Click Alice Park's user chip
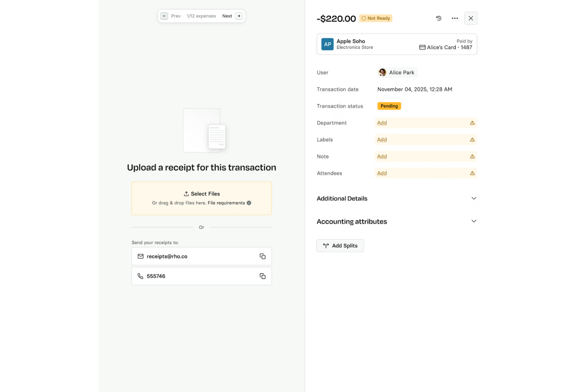The height and width of the screenshot is (392, 588). (x=397, y=72)
